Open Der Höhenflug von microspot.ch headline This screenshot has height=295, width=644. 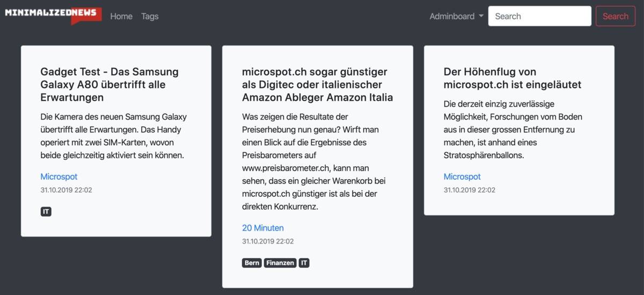[513, 78]
